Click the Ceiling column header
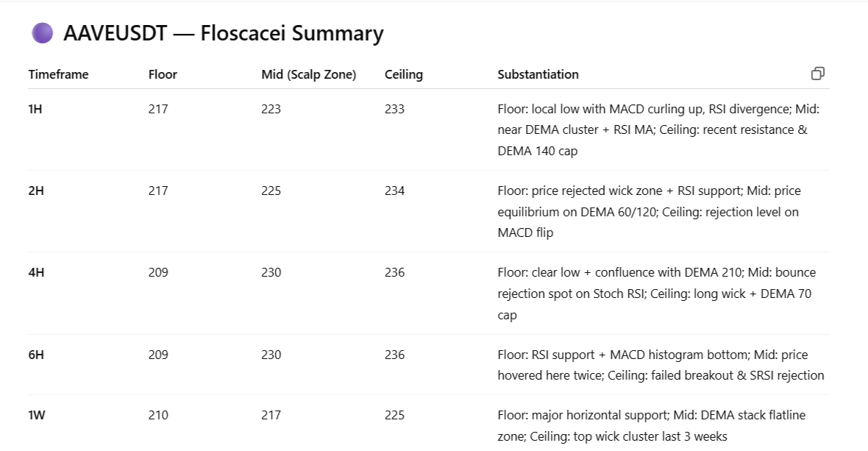868x451 pixels. click(403, 74)
